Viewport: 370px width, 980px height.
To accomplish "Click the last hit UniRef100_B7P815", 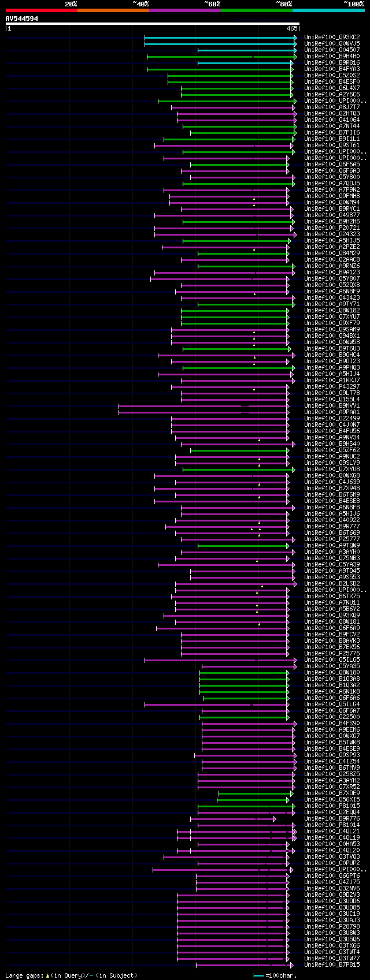I will [x=332, y=965].
